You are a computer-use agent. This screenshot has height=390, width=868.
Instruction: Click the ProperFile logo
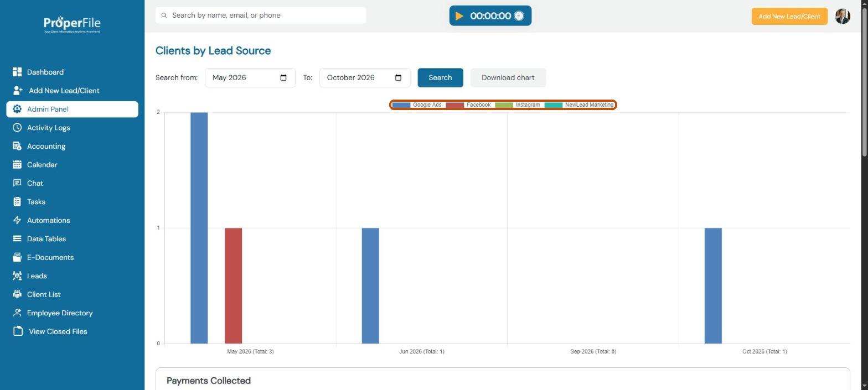[x=72, y=24]
